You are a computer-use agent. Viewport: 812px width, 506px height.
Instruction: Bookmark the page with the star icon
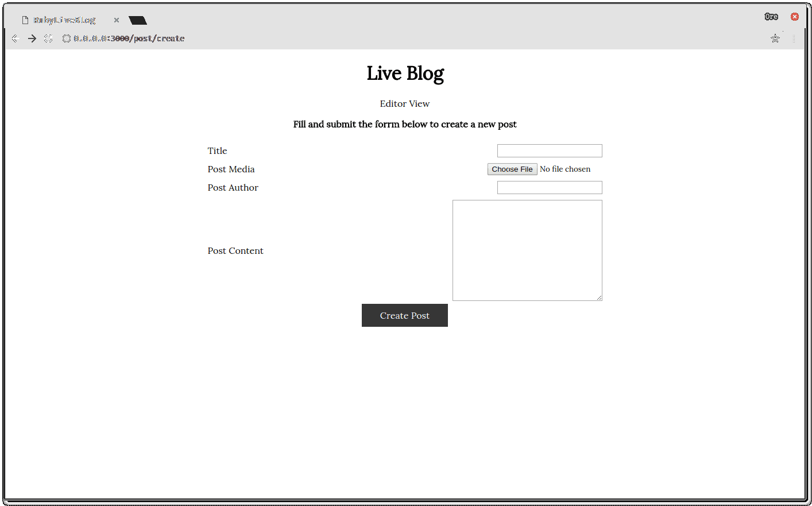pos(775,38)
